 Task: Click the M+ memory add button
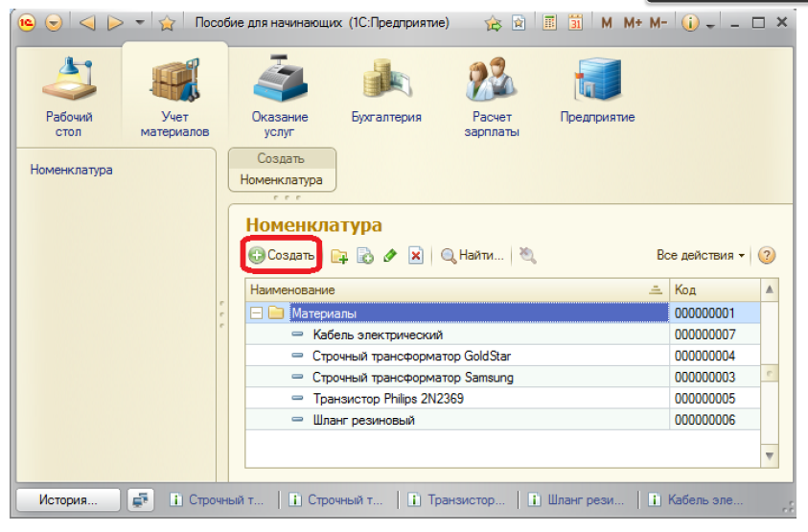coord(633,23)
